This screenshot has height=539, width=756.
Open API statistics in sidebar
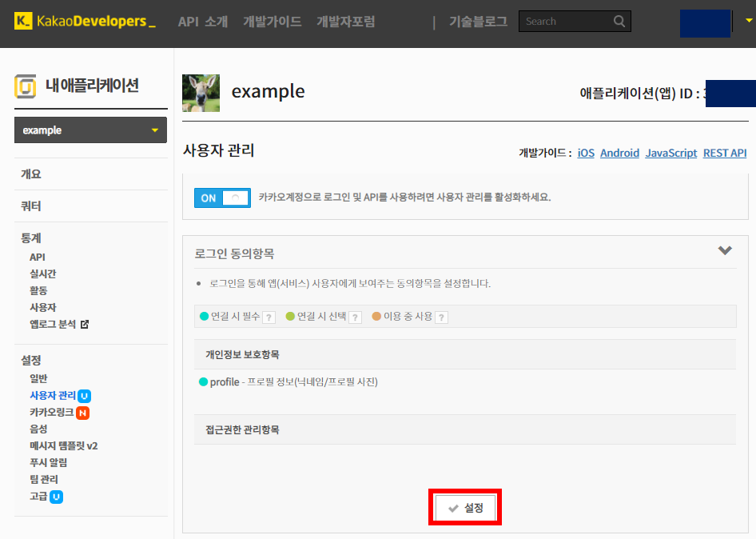(x=38, y=258)
